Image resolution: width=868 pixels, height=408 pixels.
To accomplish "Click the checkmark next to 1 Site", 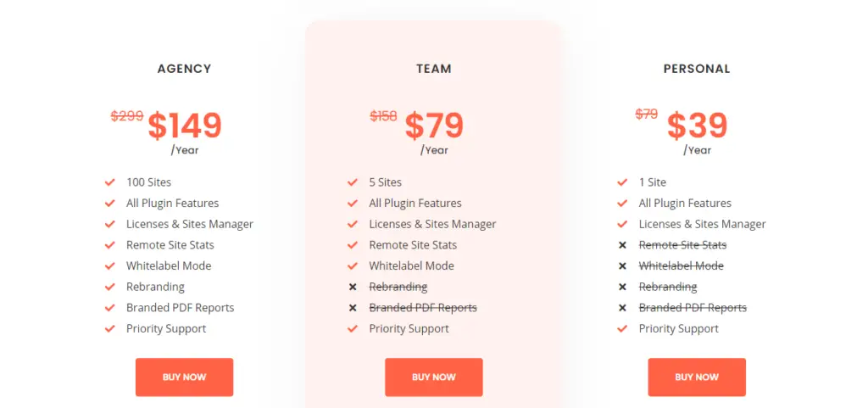I will (622, 182).
